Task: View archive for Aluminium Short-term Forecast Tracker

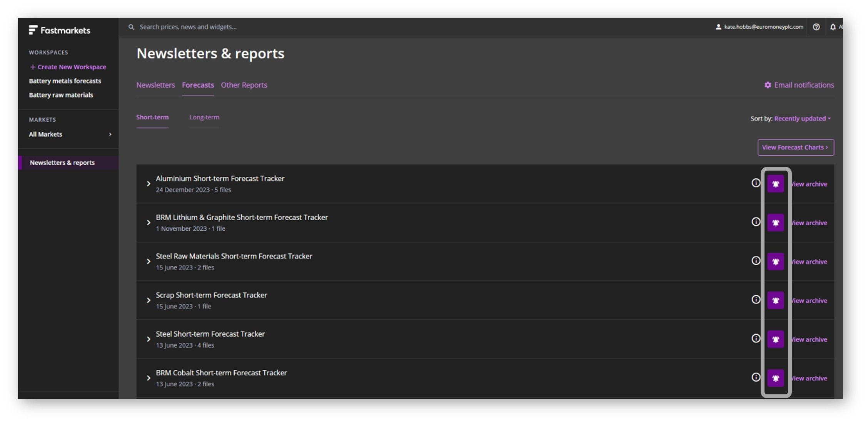Action: (809, 184)
